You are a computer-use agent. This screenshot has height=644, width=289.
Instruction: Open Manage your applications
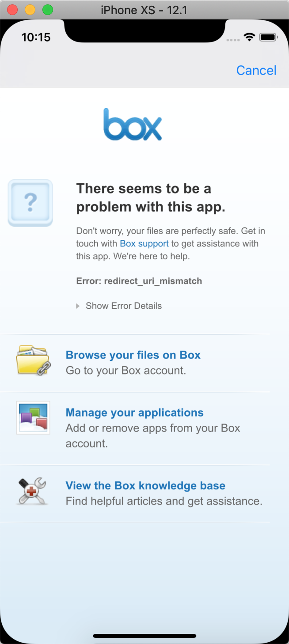134,413
